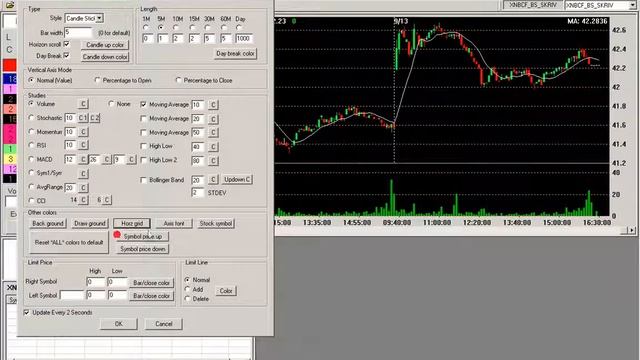Click the C1 button beside Stochastic

[83, 118]
